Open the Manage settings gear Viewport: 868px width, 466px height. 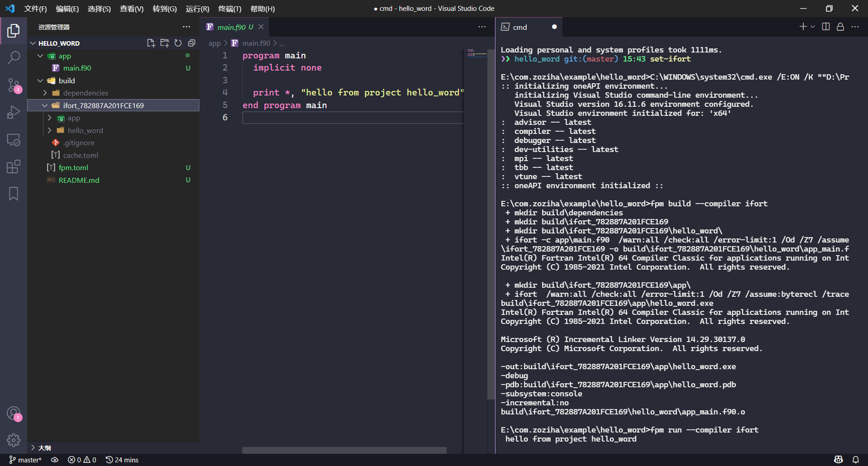point(14,440)
